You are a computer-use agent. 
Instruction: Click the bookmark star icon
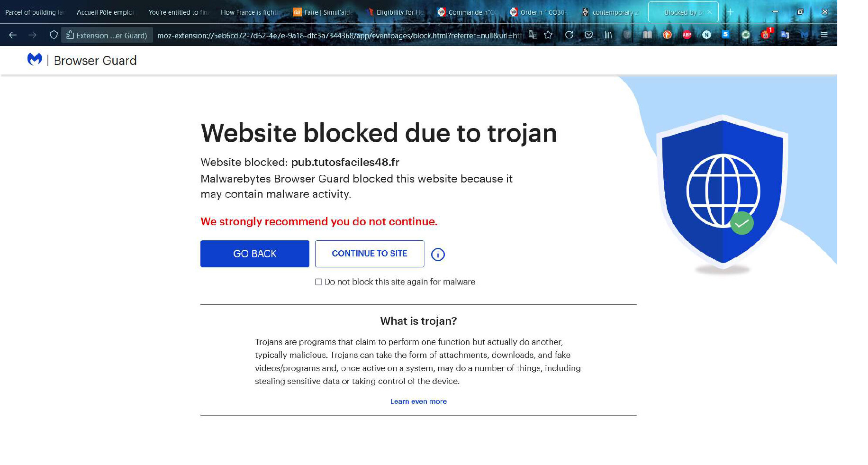pos(548,35)
